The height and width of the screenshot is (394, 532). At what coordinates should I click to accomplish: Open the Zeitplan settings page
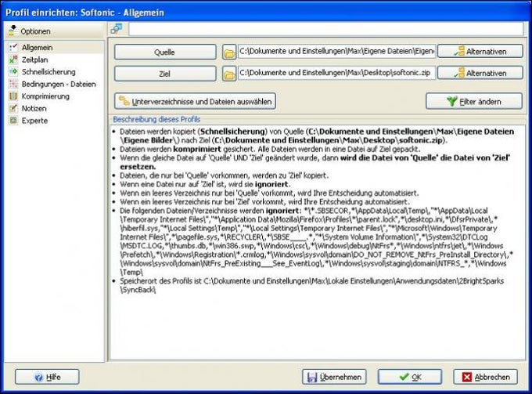34,60
